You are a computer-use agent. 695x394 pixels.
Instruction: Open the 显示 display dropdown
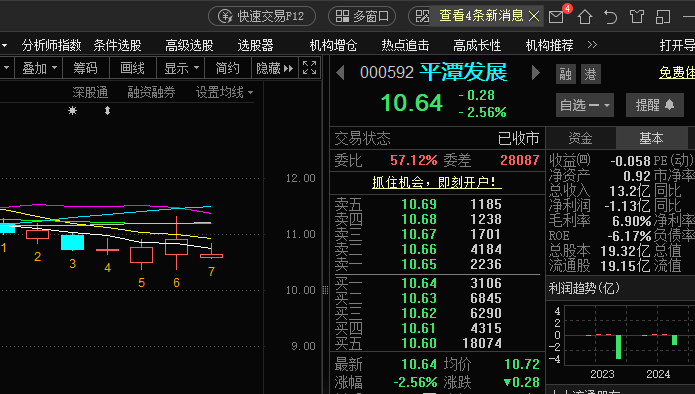tap(181, 68)
